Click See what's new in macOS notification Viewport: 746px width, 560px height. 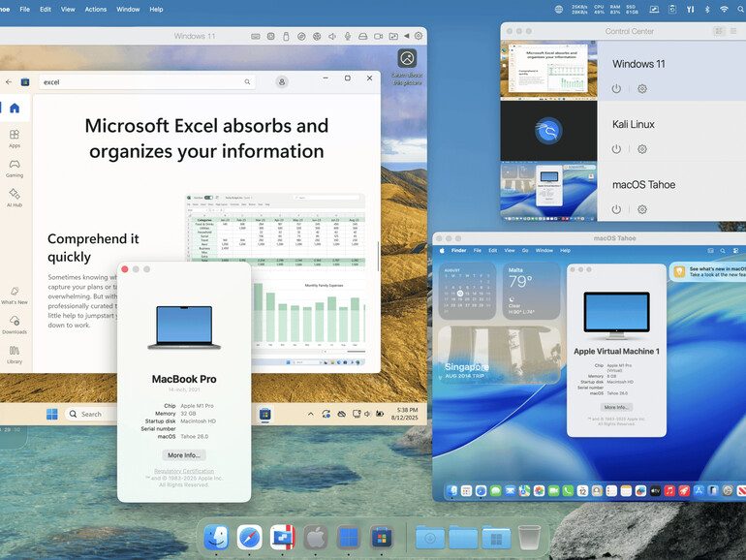[708, 271]
